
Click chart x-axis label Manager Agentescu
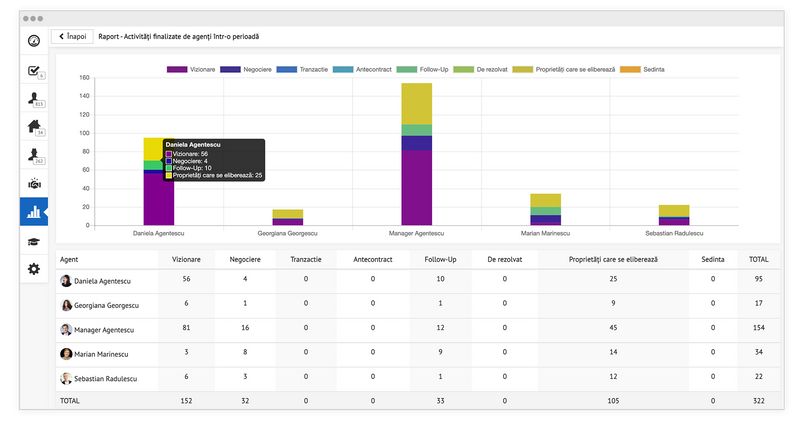(416, 233)
